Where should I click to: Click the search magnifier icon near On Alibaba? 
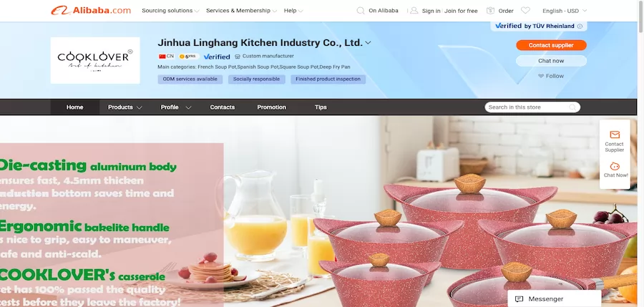point(360,11)
